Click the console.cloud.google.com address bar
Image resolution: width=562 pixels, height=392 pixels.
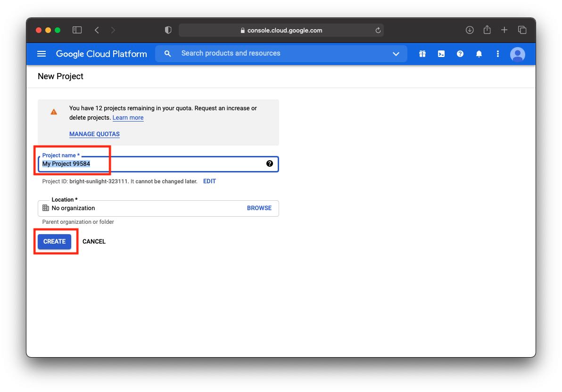pos(281,31)
